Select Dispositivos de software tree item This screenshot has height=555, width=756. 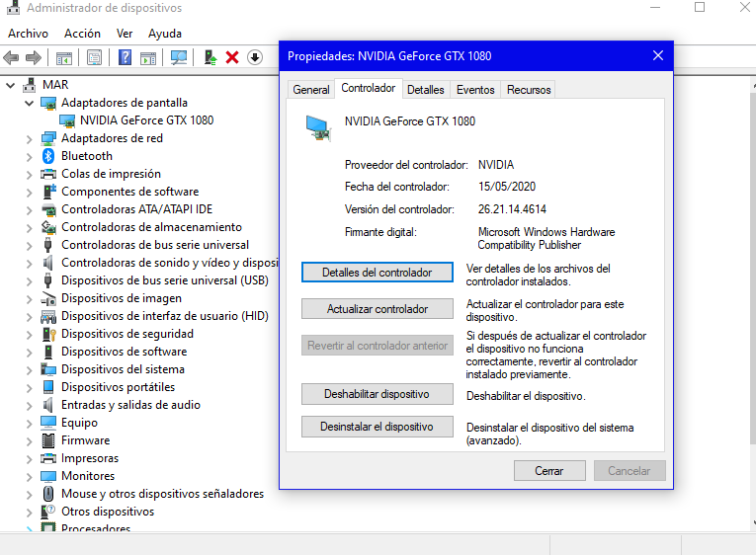point(124,352)
